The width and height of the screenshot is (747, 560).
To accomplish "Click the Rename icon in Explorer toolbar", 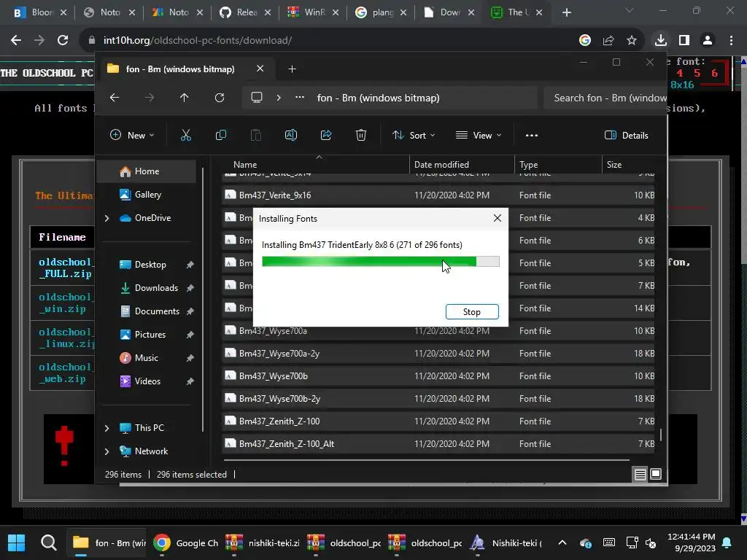I will point(290,135).
